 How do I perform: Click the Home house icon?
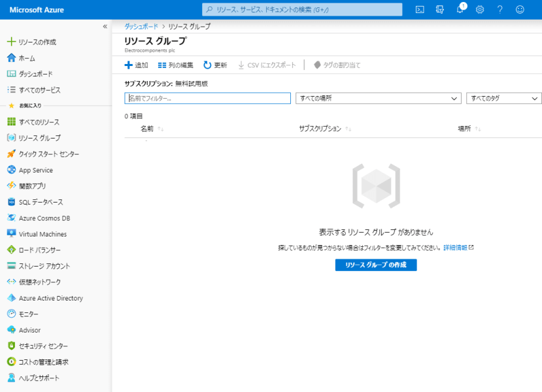coord(11,57)
